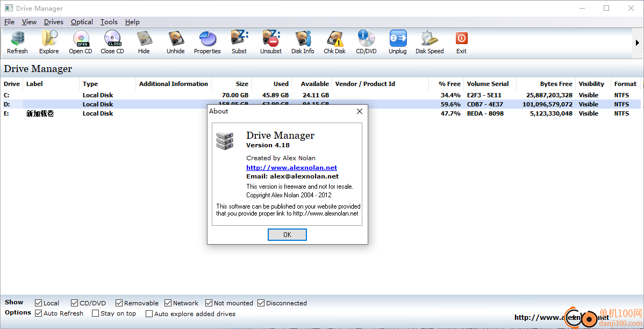
Task: Toggle the Disconnected checkbox
Action: 261,303
